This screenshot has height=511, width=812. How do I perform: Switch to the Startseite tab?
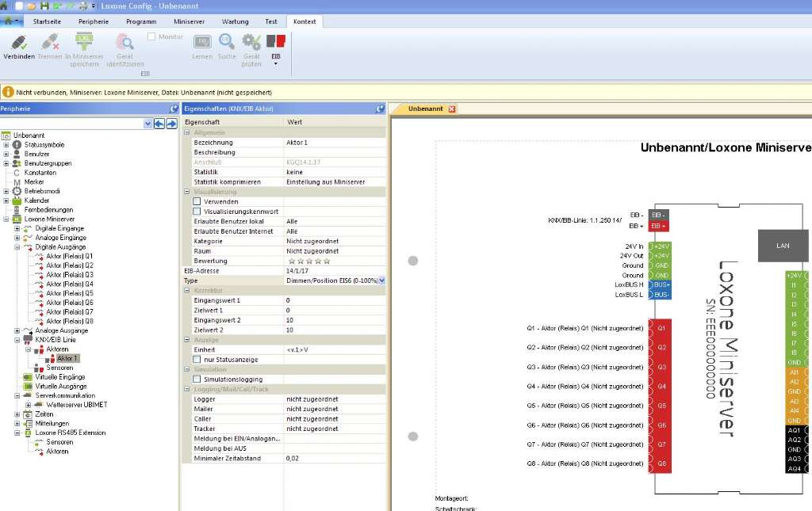pyautogui.click(x=47, y=21)
